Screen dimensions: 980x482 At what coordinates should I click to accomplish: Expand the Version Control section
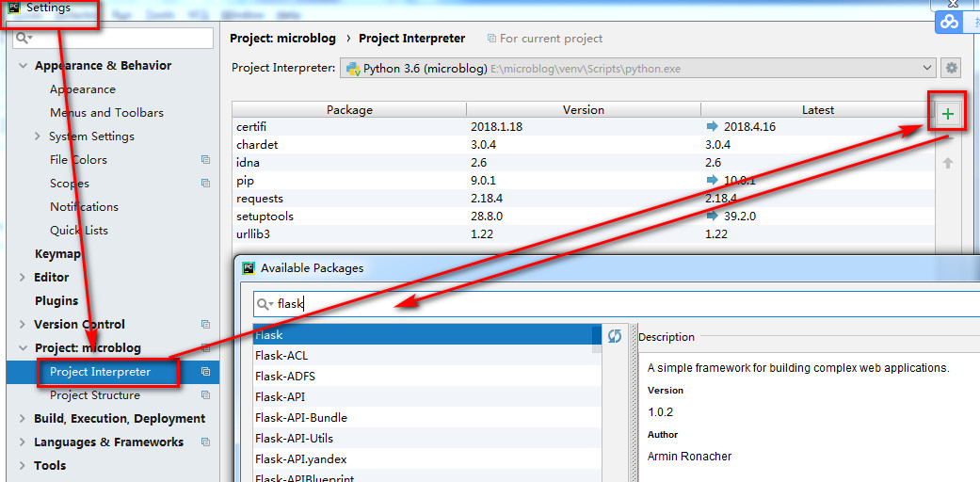coord(24,324)
